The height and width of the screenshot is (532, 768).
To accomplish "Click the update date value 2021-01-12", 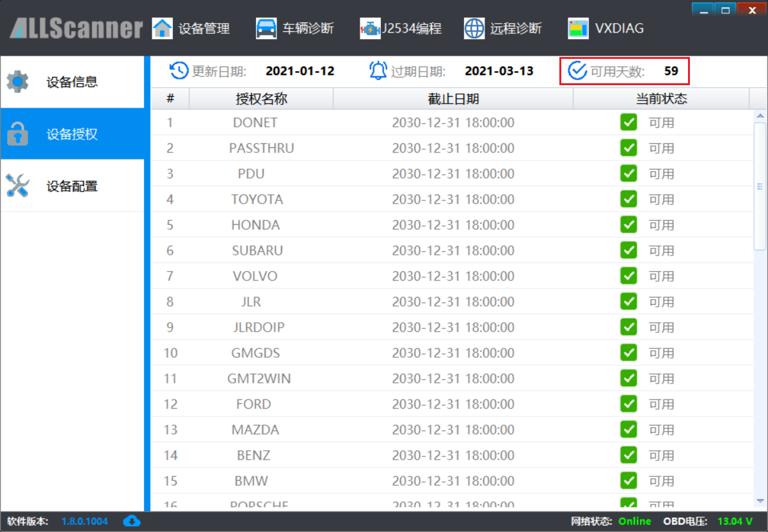I will (x=300, y=71).
